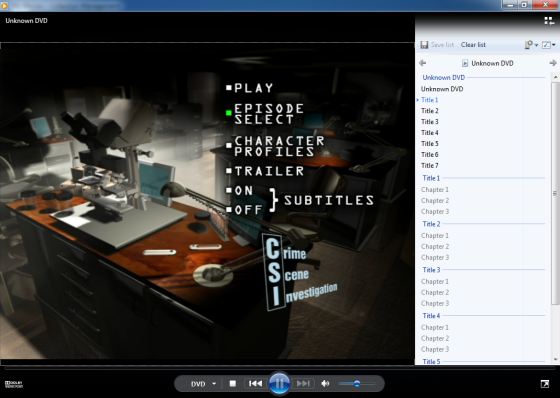The height and width of the screenshot is (398, 560).
Task: Click the Unknown DVD group header
Action: (x=444, y=78)
